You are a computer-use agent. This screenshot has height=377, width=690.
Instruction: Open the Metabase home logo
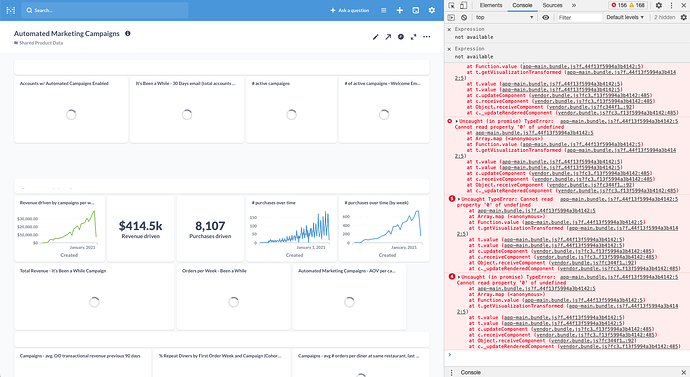(x=11, y=10)
